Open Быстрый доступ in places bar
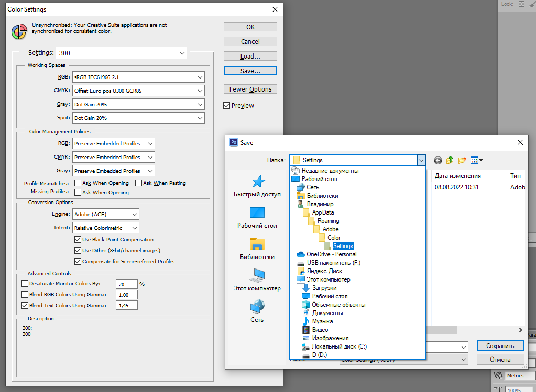Image resolution: width=536 pixels, height=392 pixels. coord(257,186)
